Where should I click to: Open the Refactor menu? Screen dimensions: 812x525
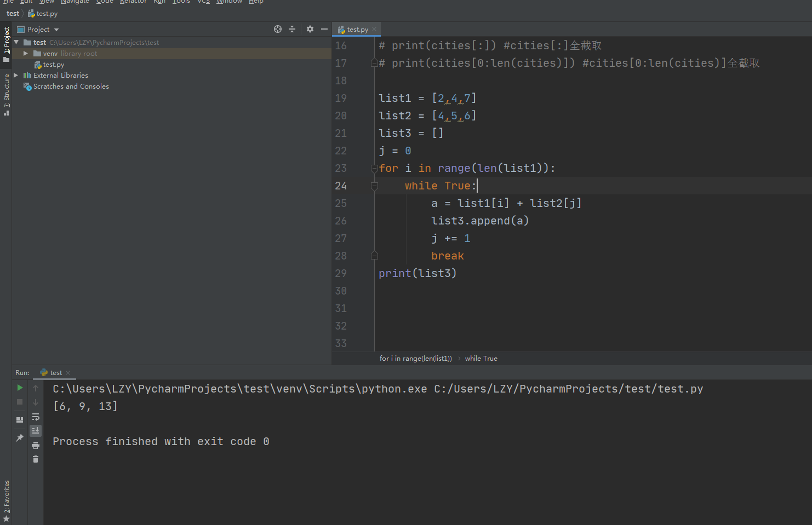coord(133,2)
